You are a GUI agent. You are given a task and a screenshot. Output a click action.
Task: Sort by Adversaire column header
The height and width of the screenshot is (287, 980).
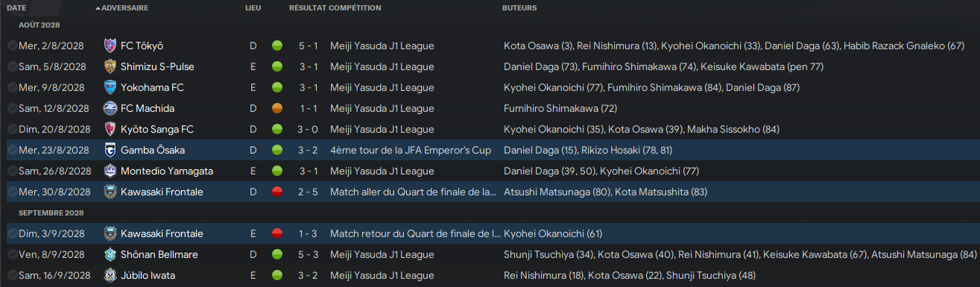click(x=125, y=7)
